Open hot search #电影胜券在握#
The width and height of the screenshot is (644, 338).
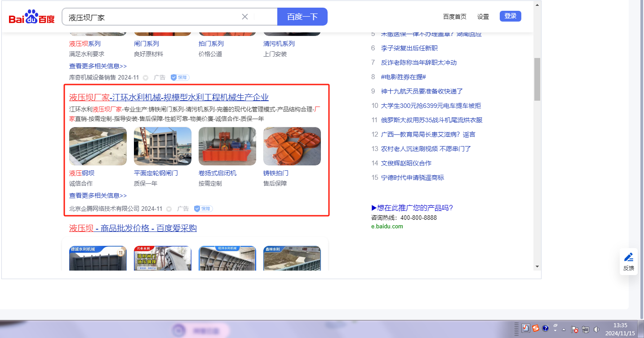pyautogui.click(x=404, y=77)
